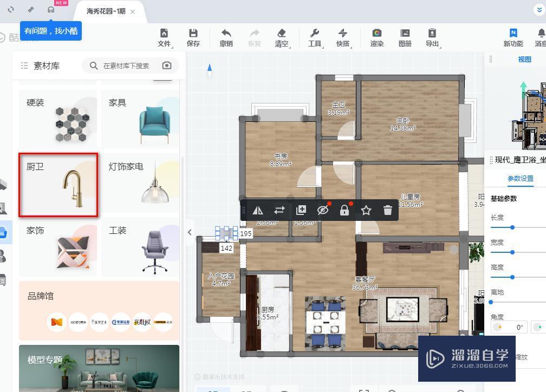Open the 文件 file dropdown menu
This screenshot has height=392, width=546.
[x=164, y=37]
